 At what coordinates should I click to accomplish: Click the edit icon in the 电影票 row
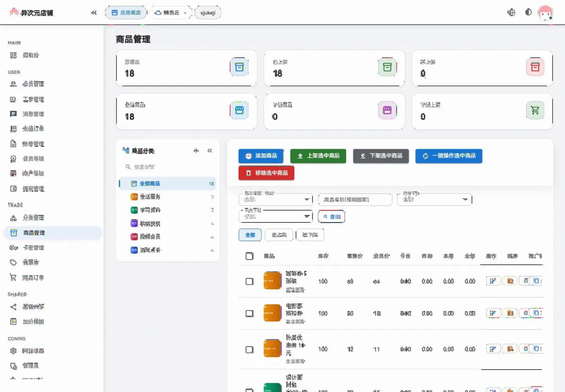pos(493,313)
